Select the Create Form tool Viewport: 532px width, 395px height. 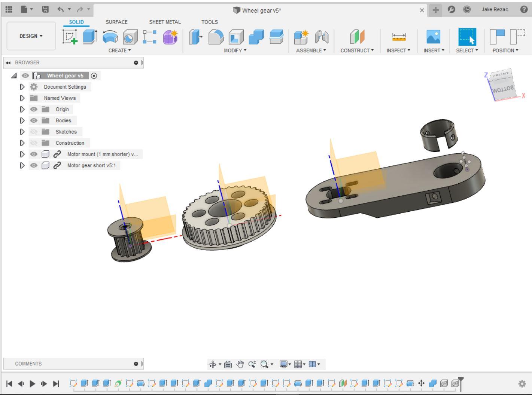tap(170, 37)
